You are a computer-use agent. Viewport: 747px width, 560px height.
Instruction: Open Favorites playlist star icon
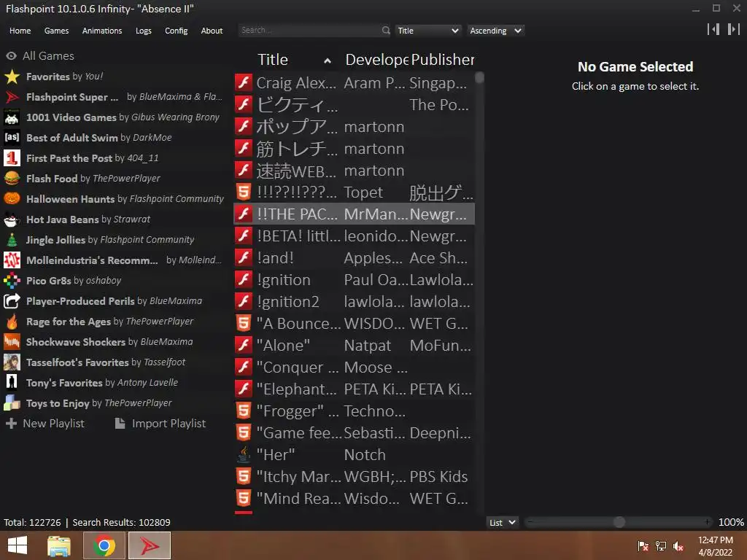(x=12, y=76)
